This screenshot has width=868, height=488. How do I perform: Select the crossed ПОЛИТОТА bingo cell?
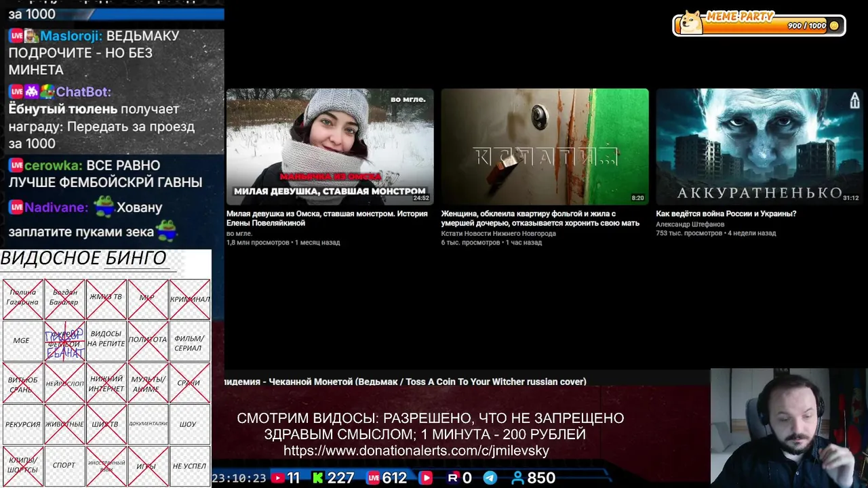pyautogui.click(x=148, y=340)
